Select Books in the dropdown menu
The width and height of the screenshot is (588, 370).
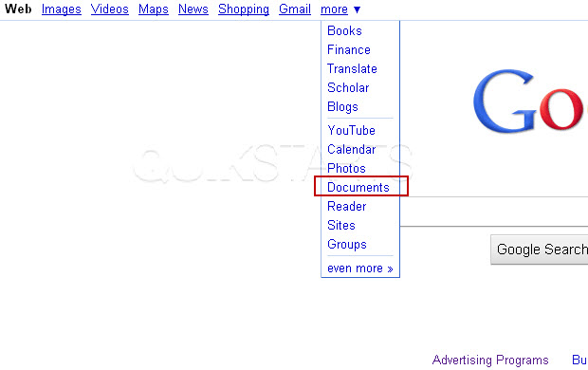344,30
